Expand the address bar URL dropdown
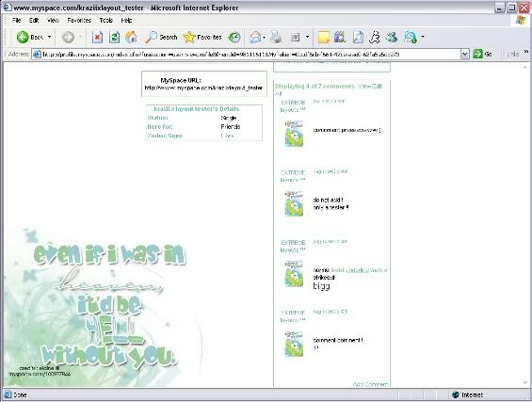This screenshot has width=532, height=402. click(x=465, y=54)
